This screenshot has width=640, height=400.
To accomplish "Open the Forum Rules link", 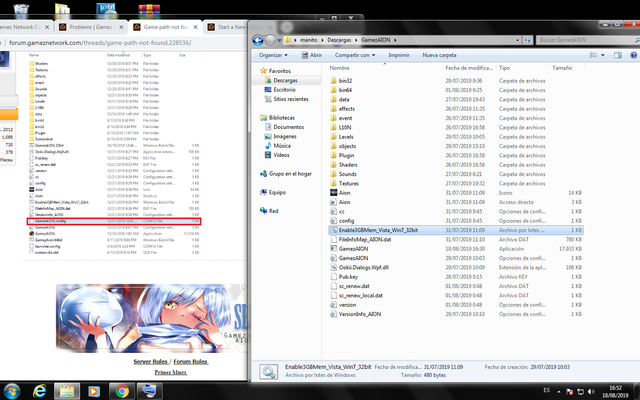I will tap(191, 362).
